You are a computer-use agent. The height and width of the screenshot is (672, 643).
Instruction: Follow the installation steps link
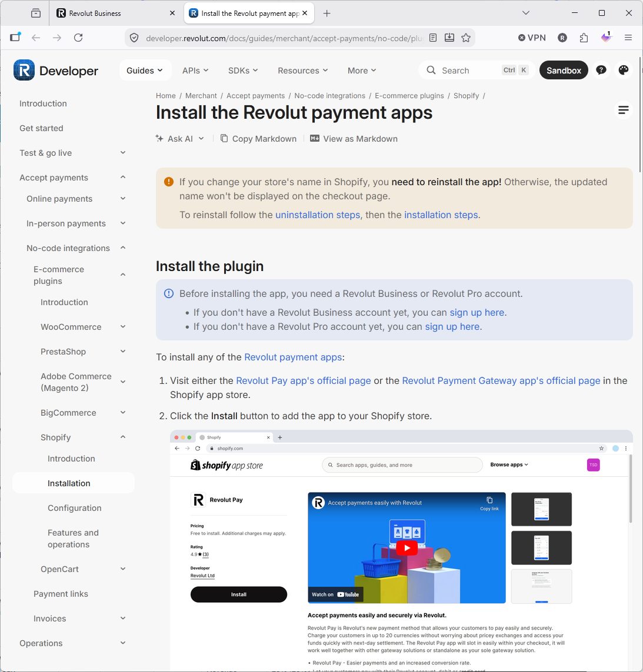tap(441, 215)
